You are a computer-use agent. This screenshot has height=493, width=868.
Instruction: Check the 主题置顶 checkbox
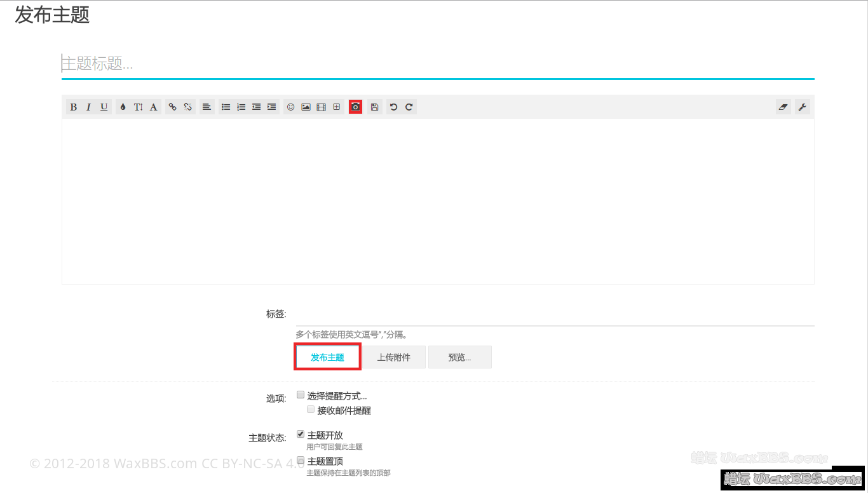pyautogui.click(x=301, y=461)
